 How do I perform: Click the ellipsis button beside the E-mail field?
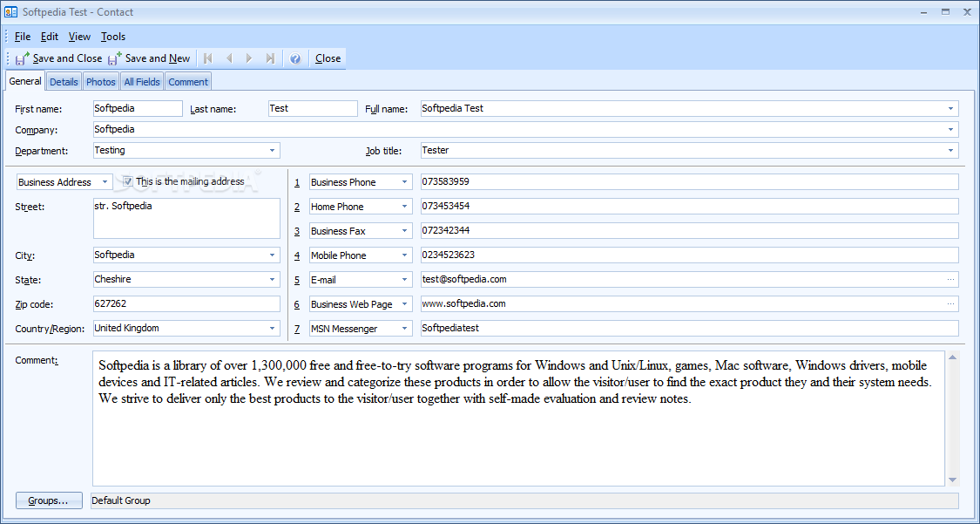(x=950, y=280)
